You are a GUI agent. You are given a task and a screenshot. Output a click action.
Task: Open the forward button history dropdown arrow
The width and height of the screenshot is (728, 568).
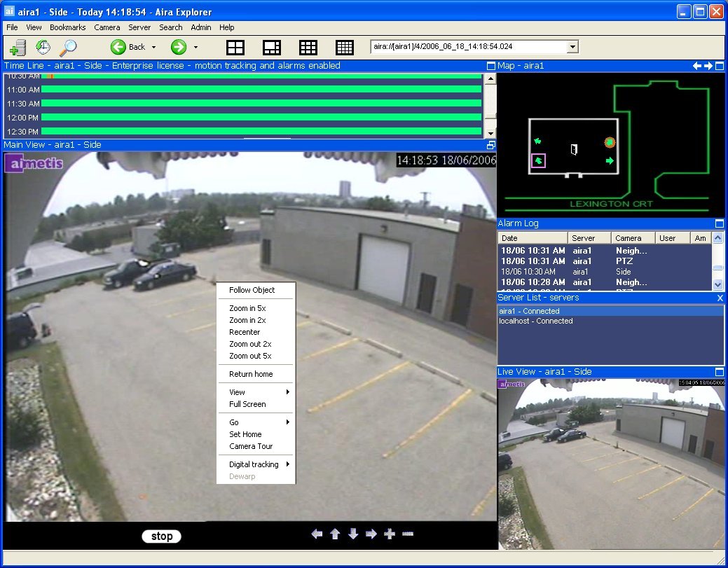195,48
